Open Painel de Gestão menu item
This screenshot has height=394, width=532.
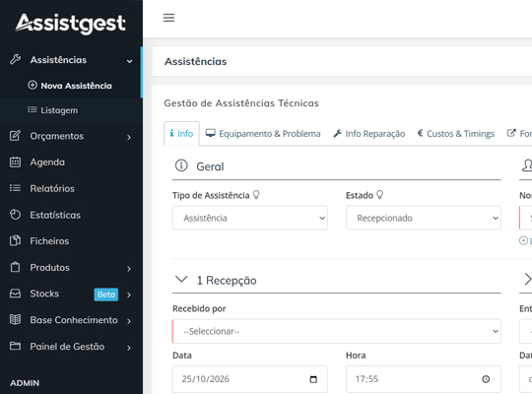(x=71, y=347)
